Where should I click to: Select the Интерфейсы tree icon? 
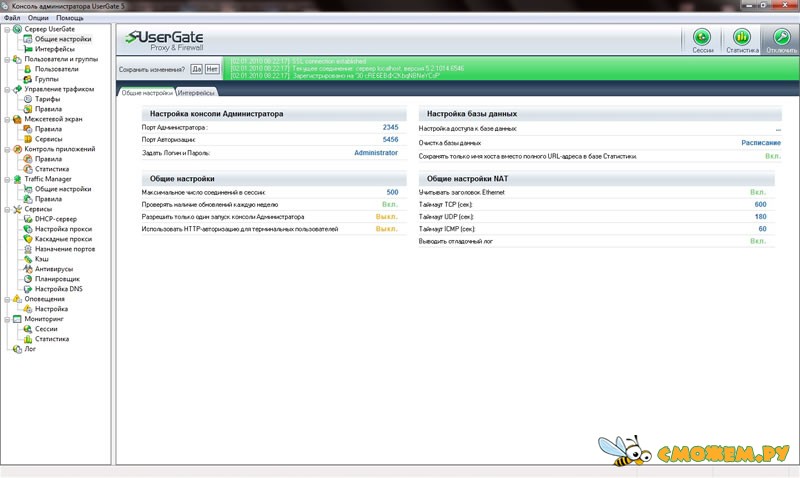pos(28,49)
